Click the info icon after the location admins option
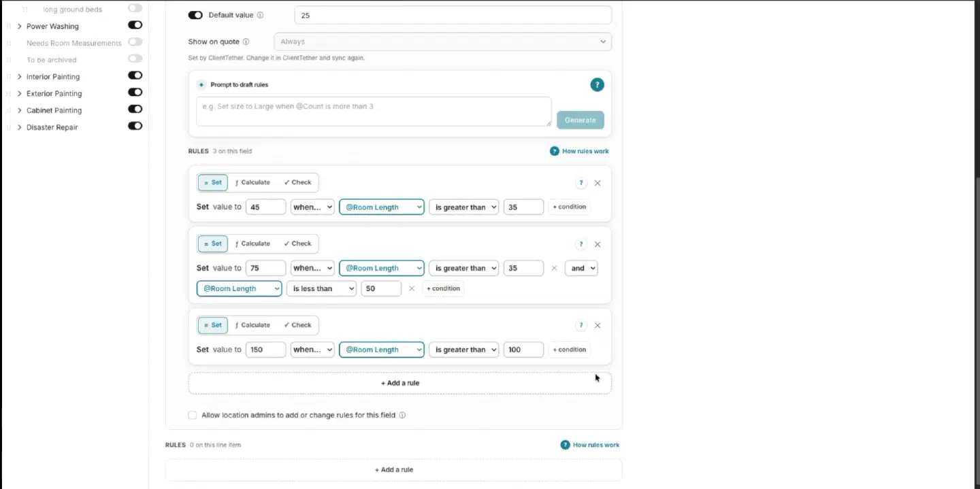This screenshot has width=980, height=489. coord(402,415)
